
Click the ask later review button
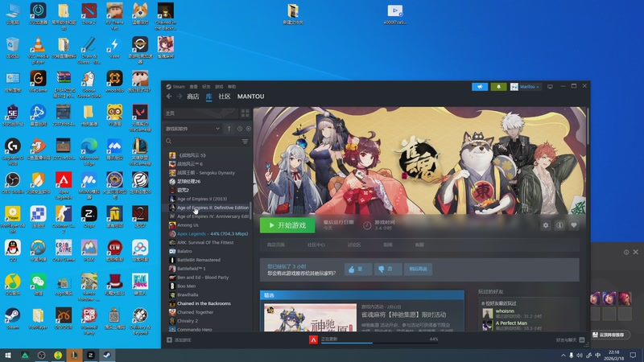coord(418,269)
